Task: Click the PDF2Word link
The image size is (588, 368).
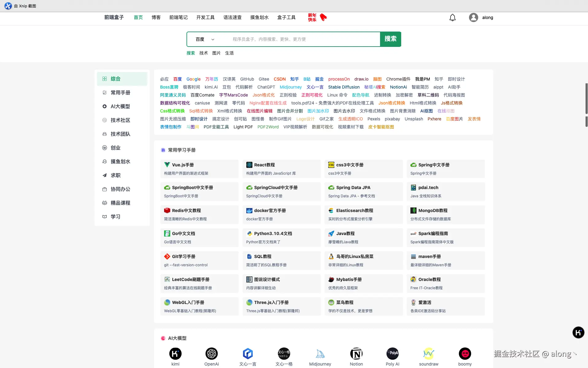Action: (268, 127)
